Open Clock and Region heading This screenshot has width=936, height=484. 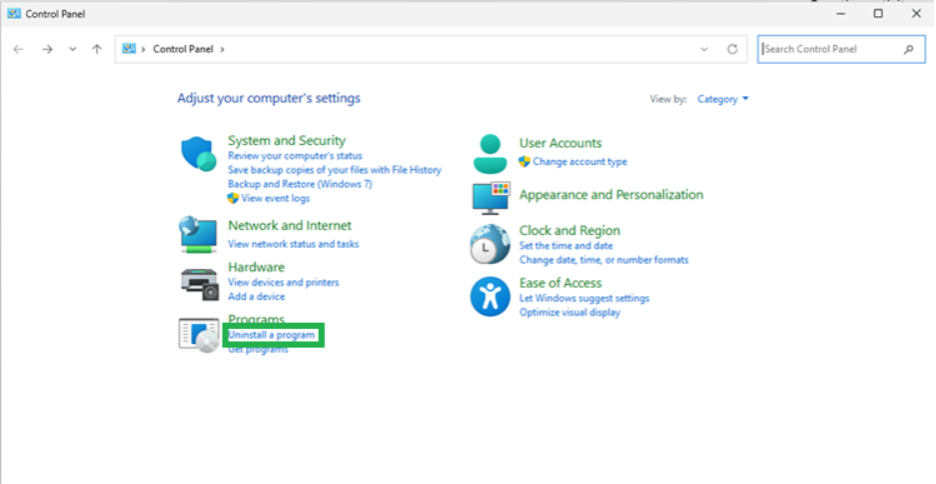[x=569, y=230]
